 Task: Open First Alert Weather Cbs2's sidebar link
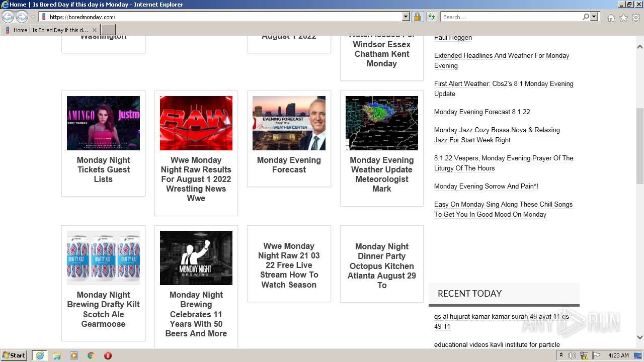[504, 88]
